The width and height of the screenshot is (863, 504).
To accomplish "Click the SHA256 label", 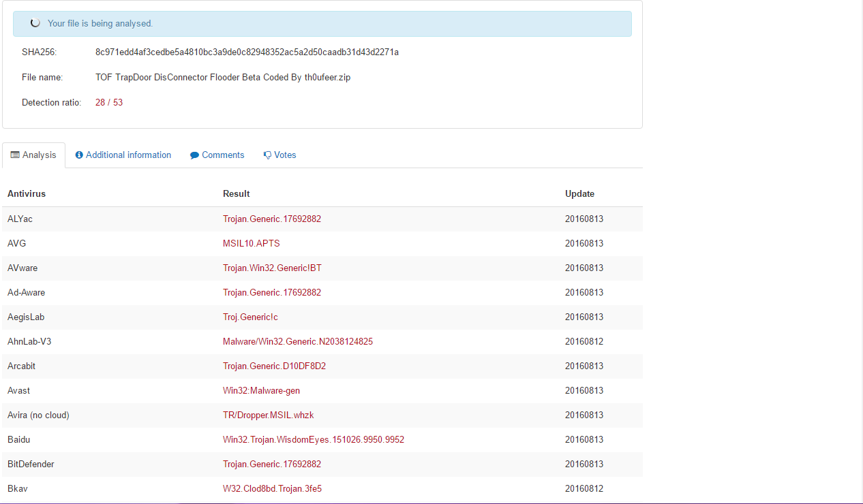I will click(x=40, y=52).
